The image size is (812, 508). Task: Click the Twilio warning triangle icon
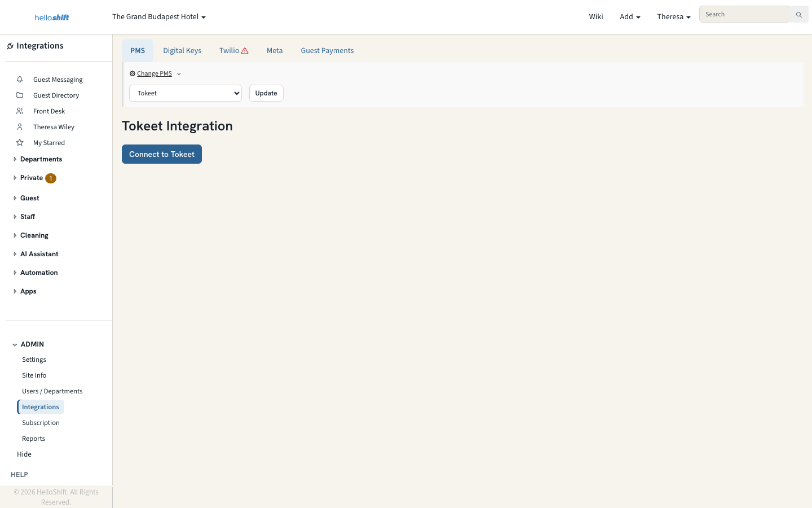[x=245, y=51]
